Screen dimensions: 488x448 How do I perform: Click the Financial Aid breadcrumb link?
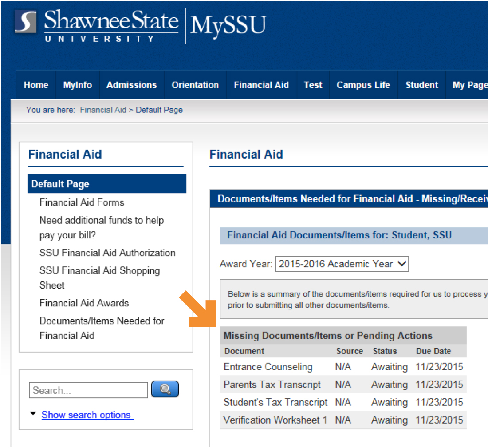103,110
